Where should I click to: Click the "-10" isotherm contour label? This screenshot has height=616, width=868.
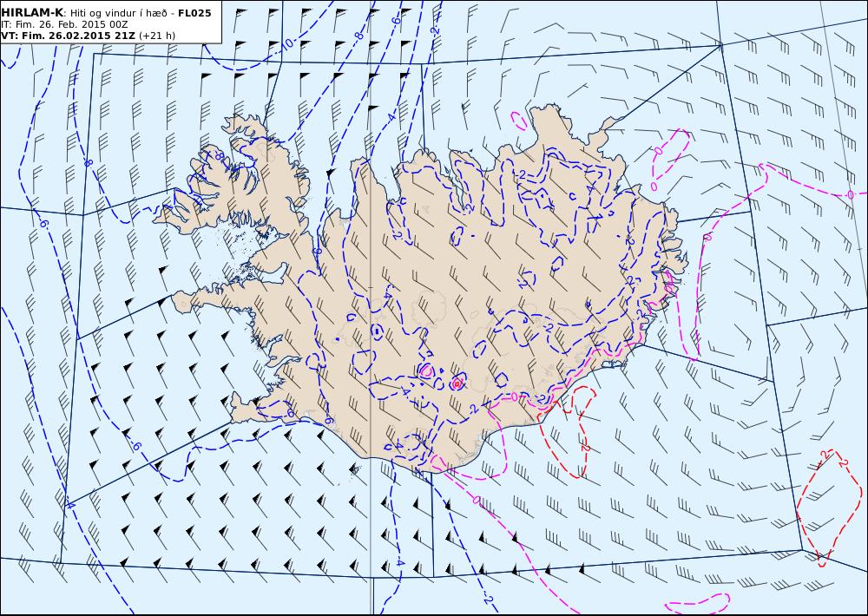(x=286, y=45)
